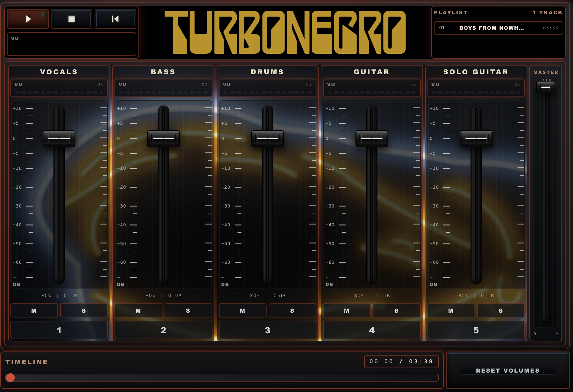Solo the Guitar channel
Viewport: 573px width, 392px height.
(x=397, y=311)
